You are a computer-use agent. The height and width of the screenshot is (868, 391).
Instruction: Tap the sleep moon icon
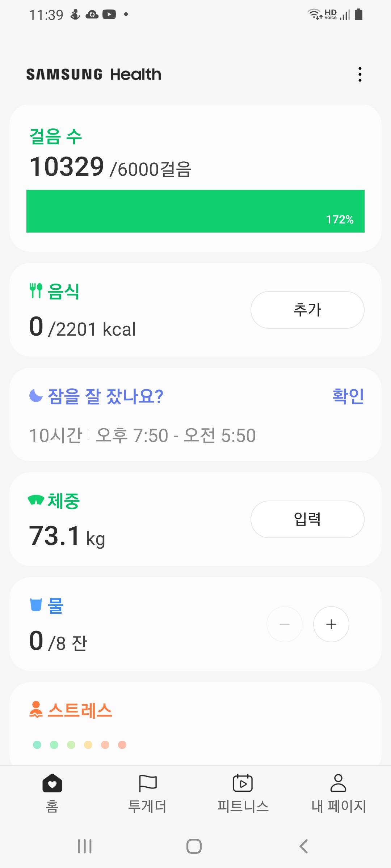[36, 396]
